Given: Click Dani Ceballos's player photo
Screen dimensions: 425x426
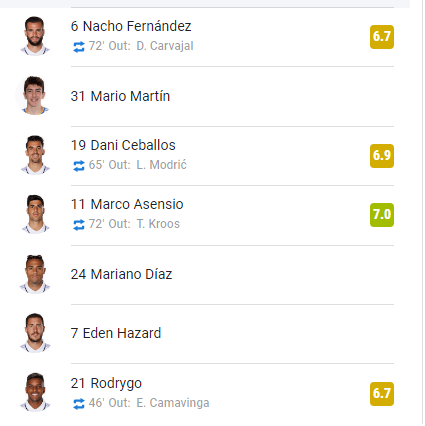Looking at the screenshot, I should point(35,155).
